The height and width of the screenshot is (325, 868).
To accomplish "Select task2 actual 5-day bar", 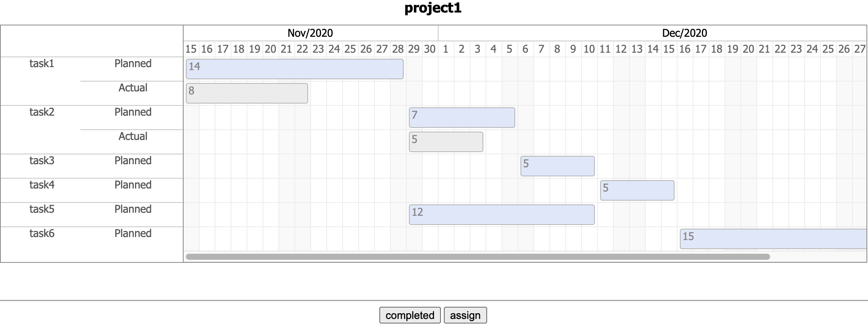I will tap(446, 142).
